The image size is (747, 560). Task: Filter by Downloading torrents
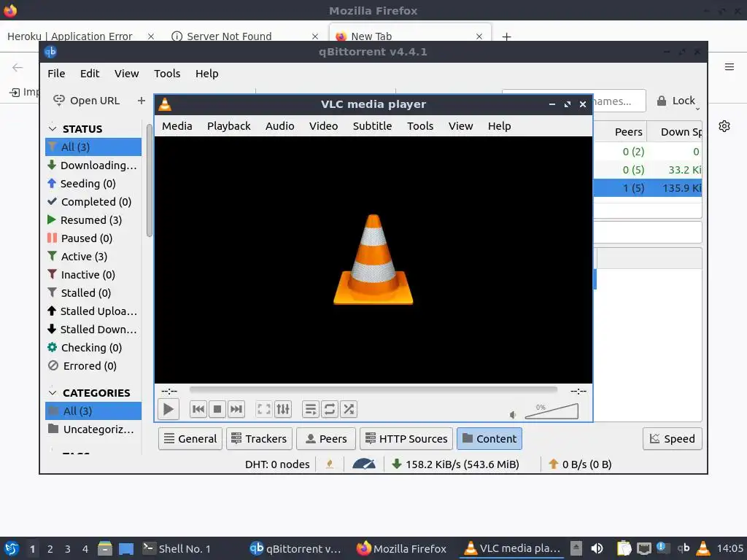coord(93,166)
